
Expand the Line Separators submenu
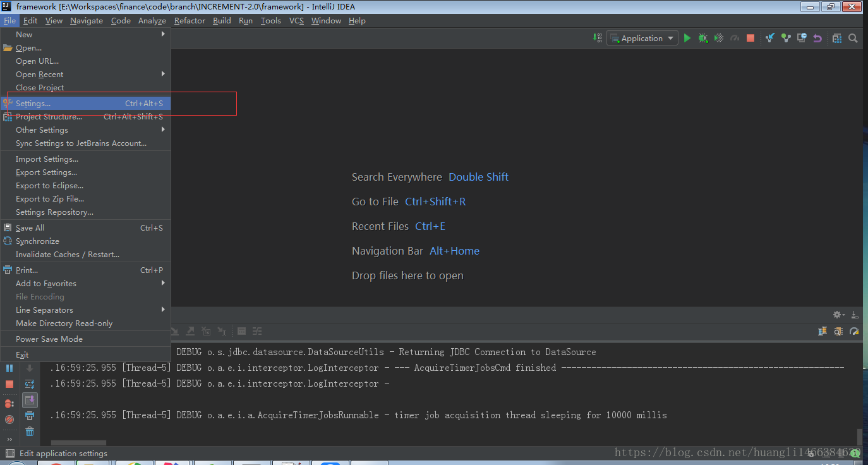(85, 310)
